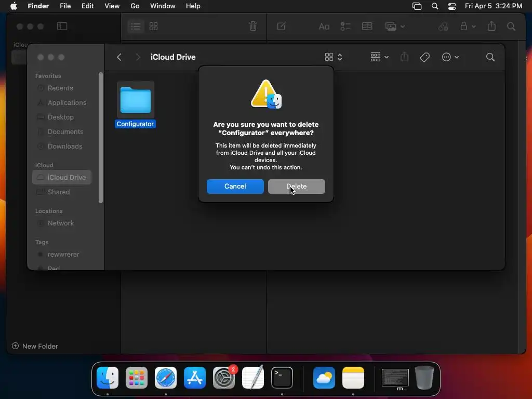Switch Finder icon view mode selector
Viewport: 532px width, 399px height.
tap(334, 57)
